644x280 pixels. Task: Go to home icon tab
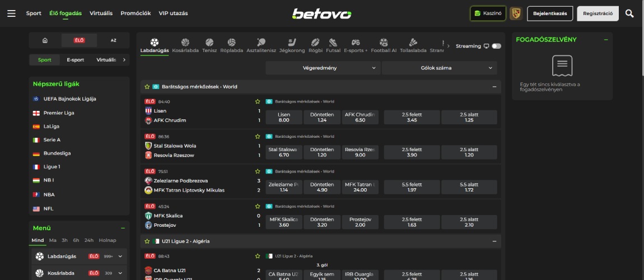click(45, 40)
